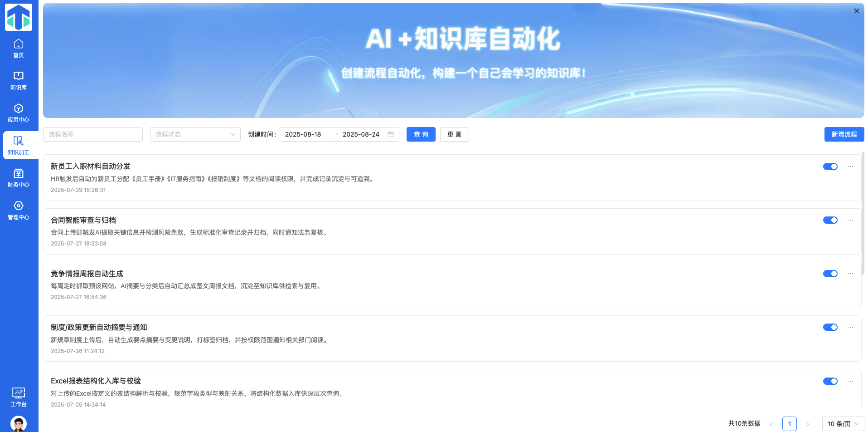Toggle the 合同智能审查与归档 switch
The height and width of the screenshot is (432, 868).
pos(830,220)
